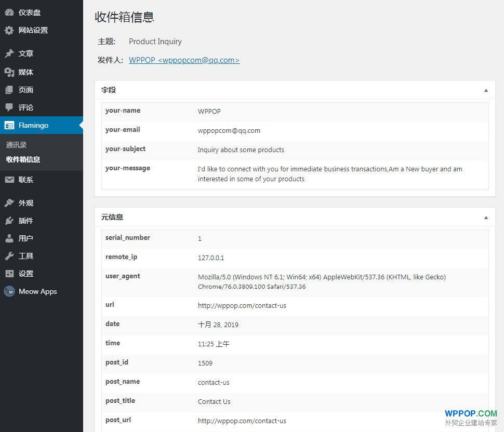Click the envelope icon beside 联系
Image resolution: width=504 pixels, height=432 pixels.
point(9,180)
